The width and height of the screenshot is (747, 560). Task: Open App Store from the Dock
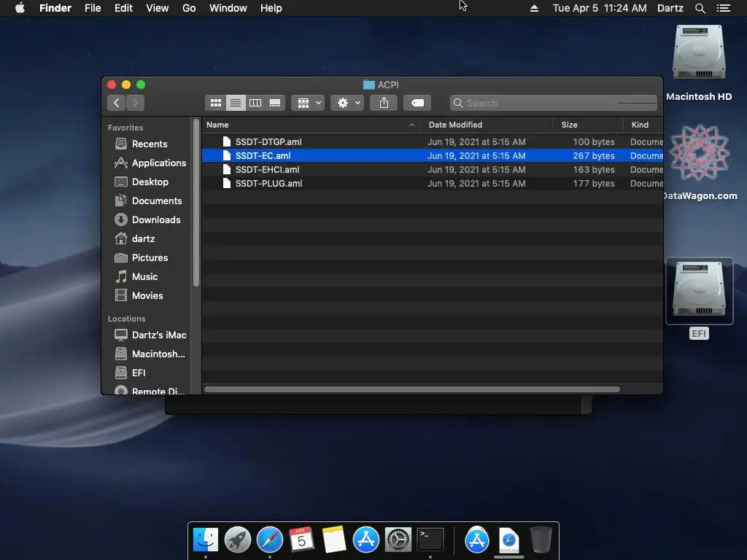click(x=366, y=540)
